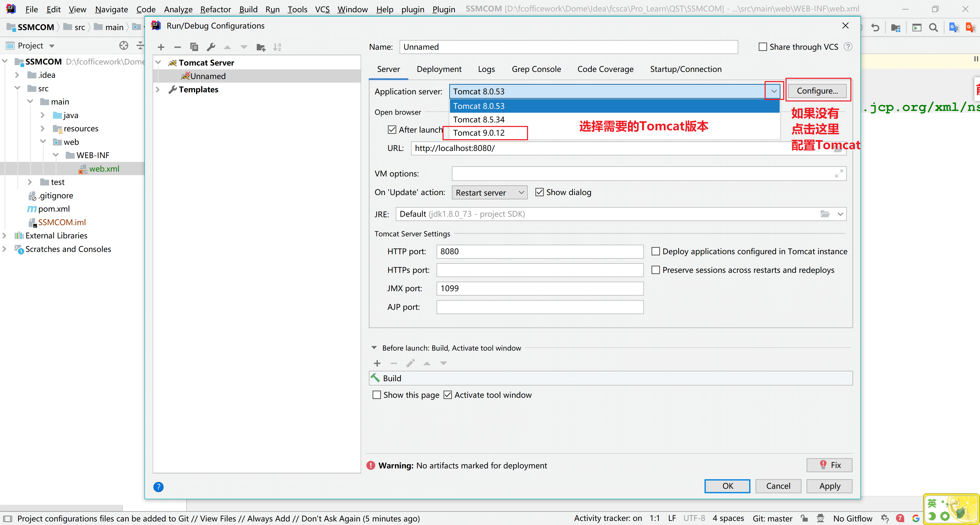The image size is (980, 525).
Task: Enable Share through VCS checkbox
Action: [763, 47]
